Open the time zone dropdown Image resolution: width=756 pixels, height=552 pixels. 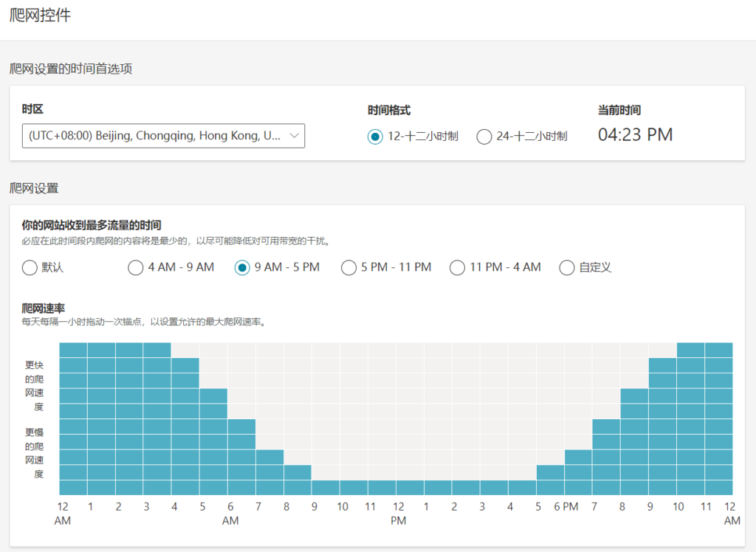pyautogui.click(x=155, y=136)
